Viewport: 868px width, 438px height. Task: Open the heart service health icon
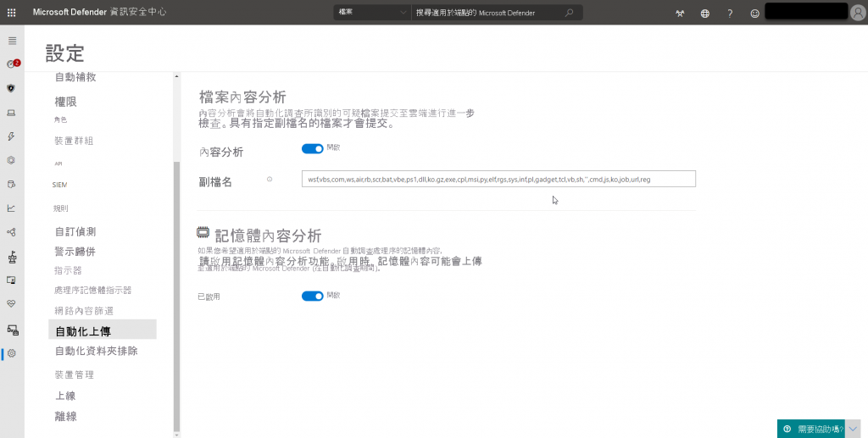click(11, 303)
